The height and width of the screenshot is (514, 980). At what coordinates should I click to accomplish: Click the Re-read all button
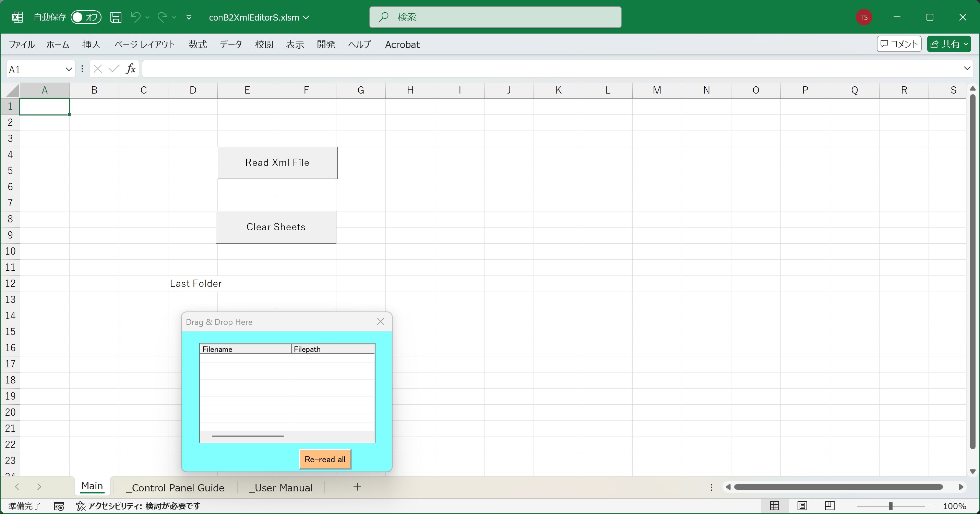point(325,459)
